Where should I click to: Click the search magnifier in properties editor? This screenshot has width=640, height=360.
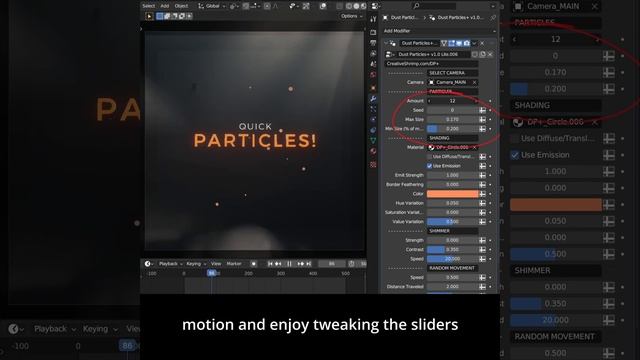pyautogui.click(x=416, y=6)
